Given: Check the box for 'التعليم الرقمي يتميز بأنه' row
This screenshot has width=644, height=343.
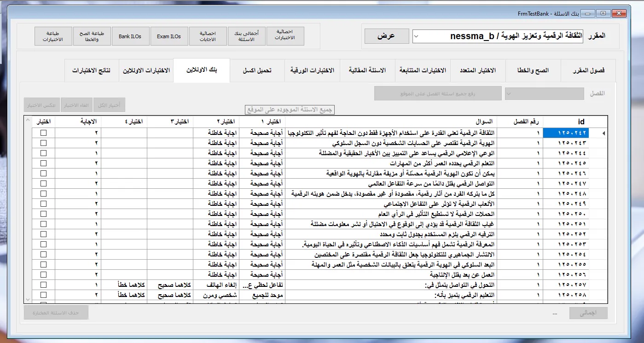Looking at the screenshot, I should pyautogui.click(x=43, y=295).
